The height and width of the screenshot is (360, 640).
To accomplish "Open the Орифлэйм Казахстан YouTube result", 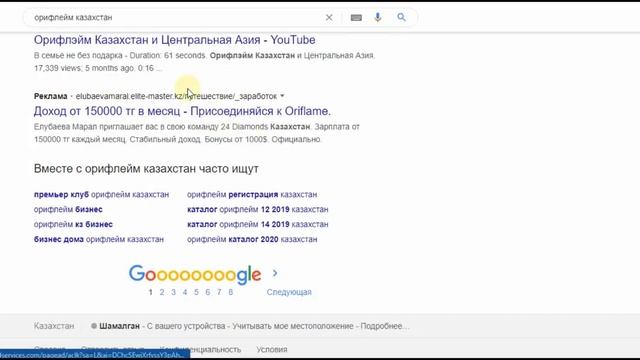I will (x=174, y=40).
